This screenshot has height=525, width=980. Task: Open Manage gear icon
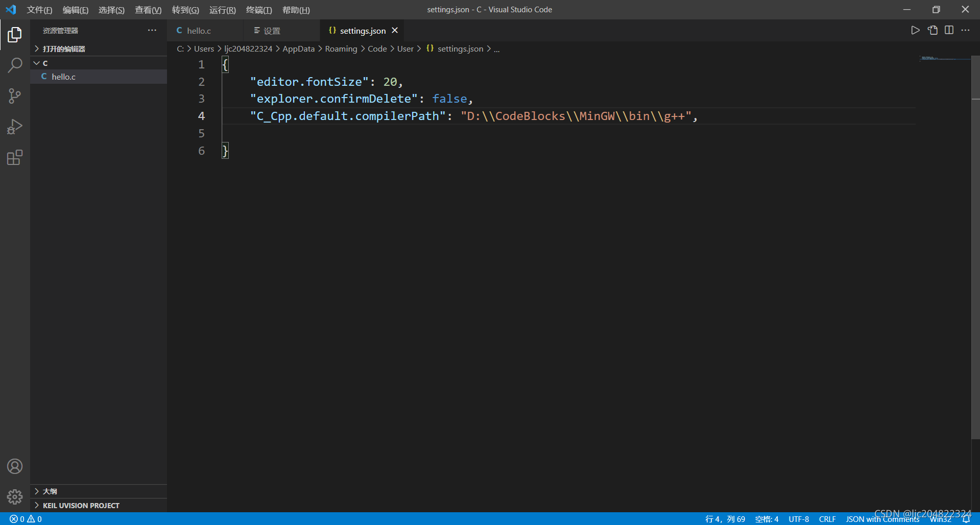(15, 497)
